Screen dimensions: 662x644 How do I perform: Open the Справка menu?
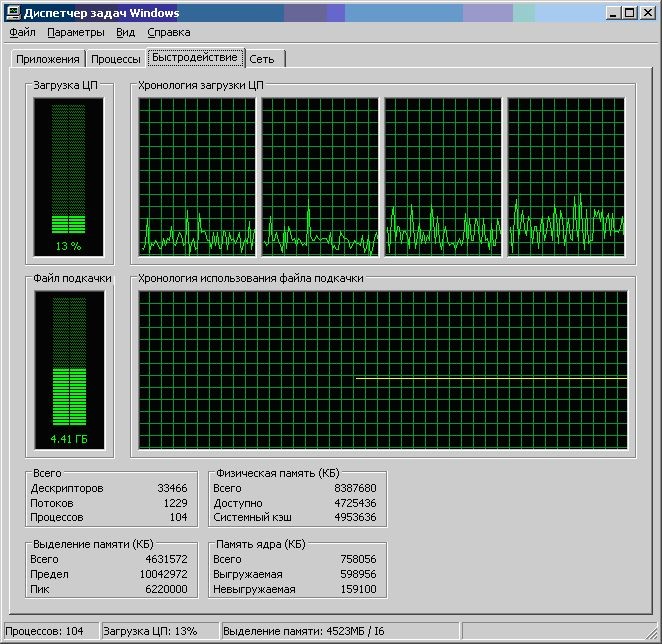tap(168, 32)
